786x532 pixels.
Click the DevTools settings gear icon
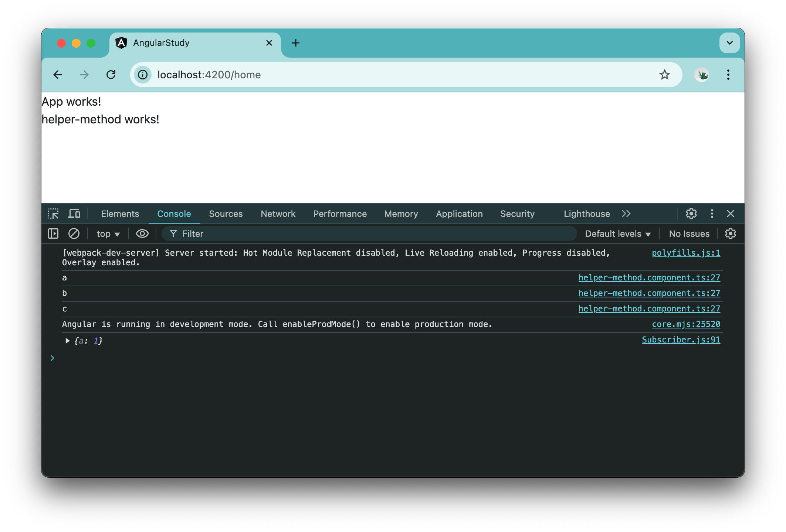click(691, 213)
